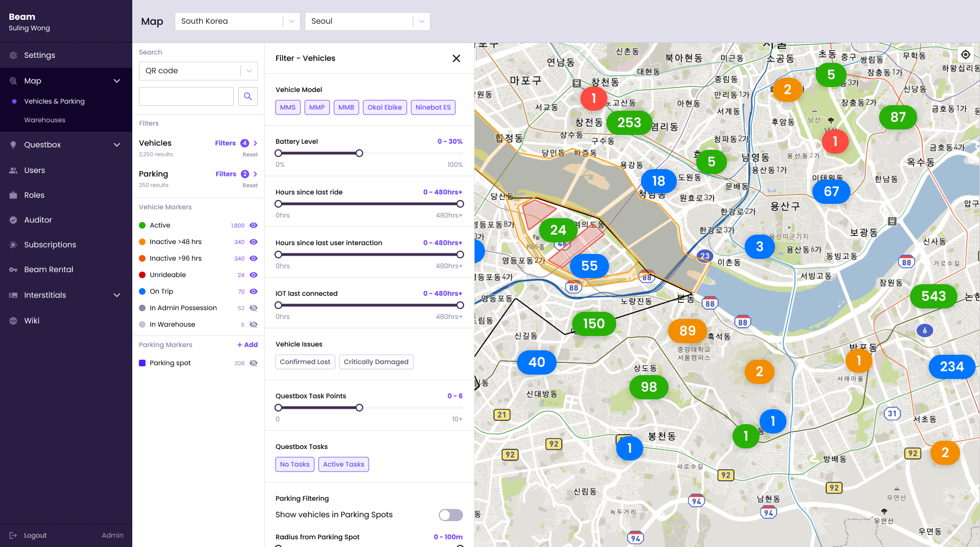Click Battery Level slider right handle
The height and width of the screenshot is (547, 980).
pos(359,153)
